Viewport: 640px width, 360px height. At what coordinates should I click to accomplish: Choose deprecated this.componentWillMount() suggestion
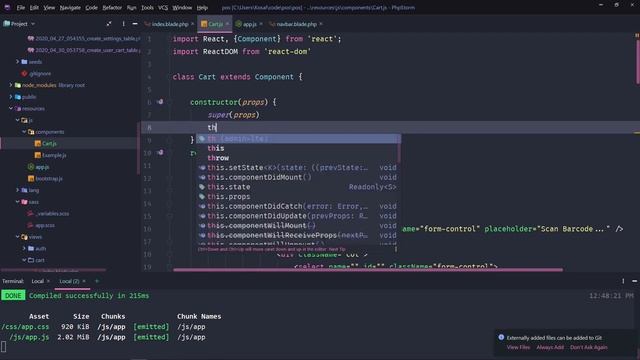(297, 226)
